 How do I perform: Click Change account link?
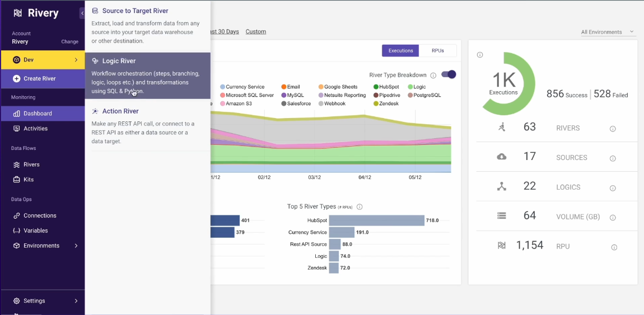pyautogui.click(x=69, y=41)
